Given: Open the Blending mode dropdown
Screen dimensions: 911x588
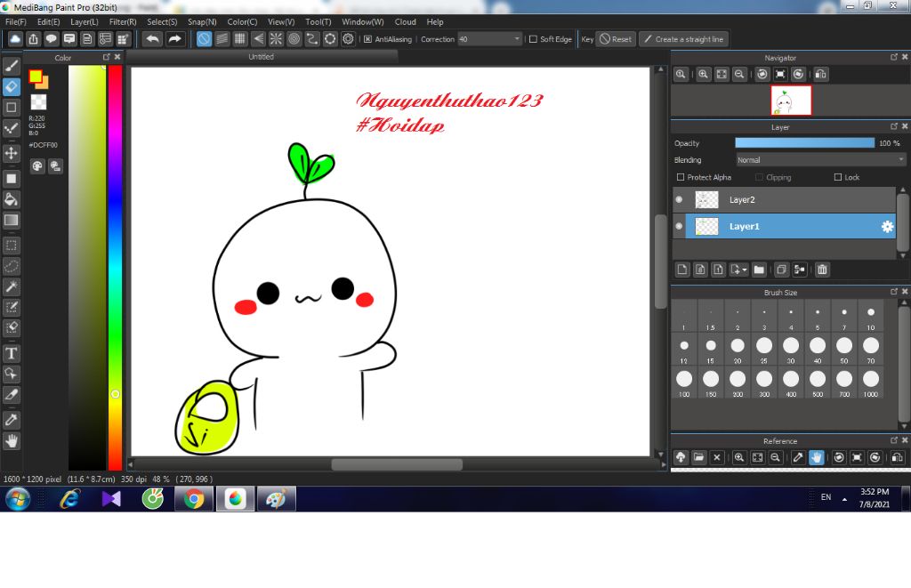Looking at the screenshot, I should point(820,160).
